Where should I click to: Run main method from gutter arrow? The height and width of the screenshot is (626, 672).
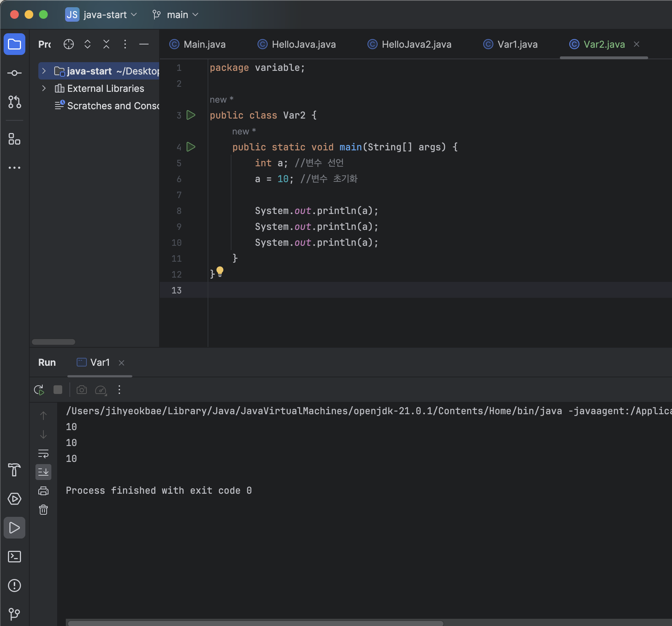pyautogui.click(x=191, y=147)
